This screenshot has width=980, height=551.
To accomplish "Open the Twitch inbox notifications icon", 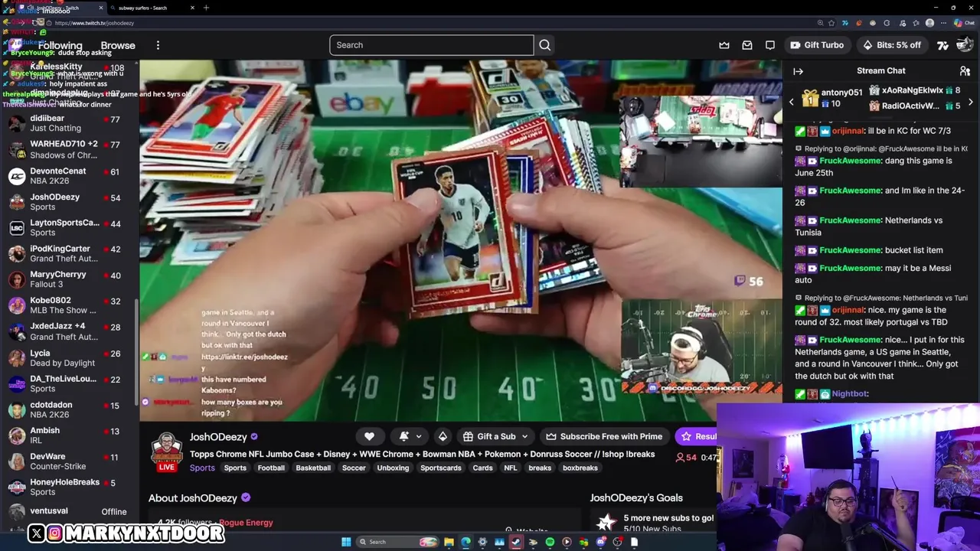I will click(747, 45).
